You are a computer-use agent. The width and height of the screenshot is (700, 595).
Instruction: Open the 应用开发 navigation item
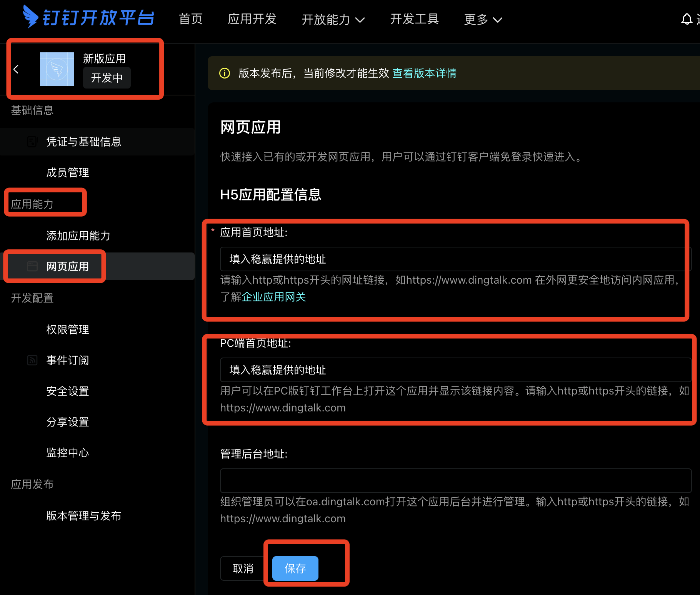(252, 19)
